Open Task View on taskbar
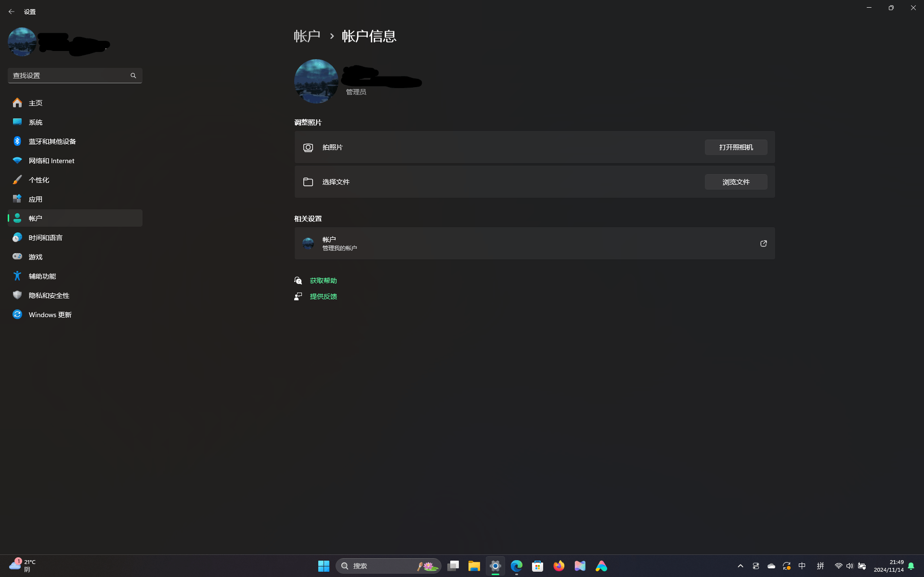The width and height of the screenshot is (924, 577). (453, 566)
